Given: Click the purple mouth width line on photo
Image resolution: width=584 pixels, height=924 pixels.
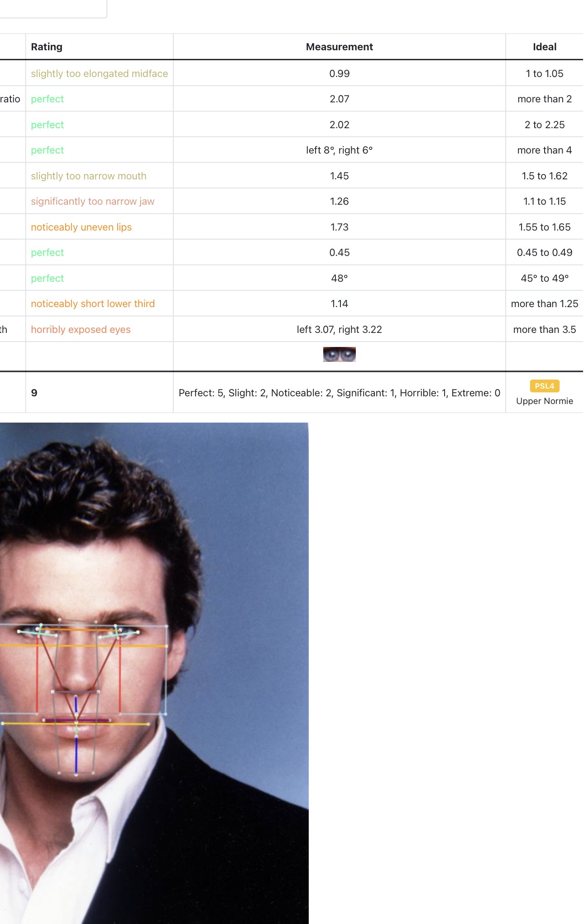Looking at the screenshot, I should pos(77,720).
